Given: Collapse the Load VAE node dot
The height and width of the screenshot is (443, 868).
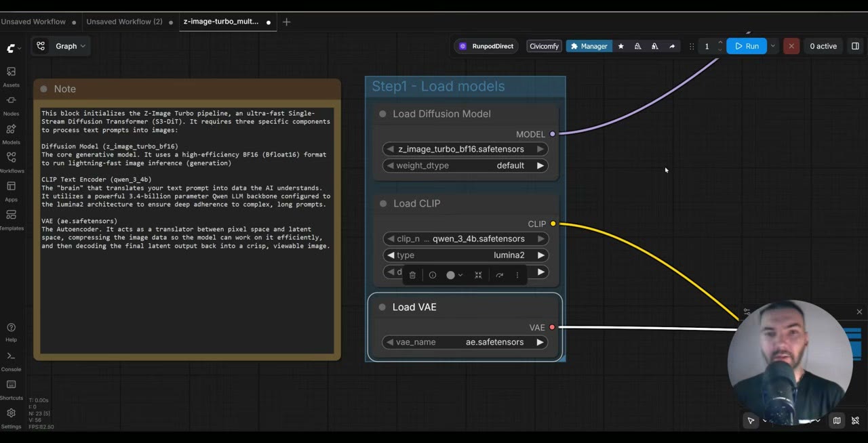Looking at the screenshot, I should point(382,307).
